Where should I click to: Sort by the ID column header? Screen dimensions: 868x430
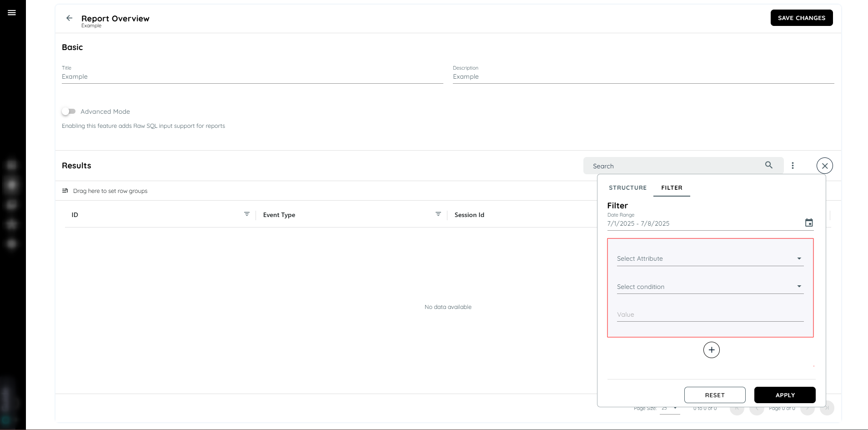click(75, 215)
